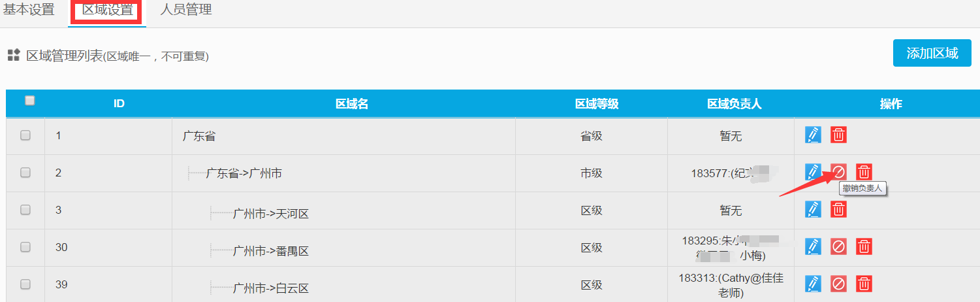Screen dimensions: 980x302
Task: Check the box for row ID 1
Action: pos(25,135)
